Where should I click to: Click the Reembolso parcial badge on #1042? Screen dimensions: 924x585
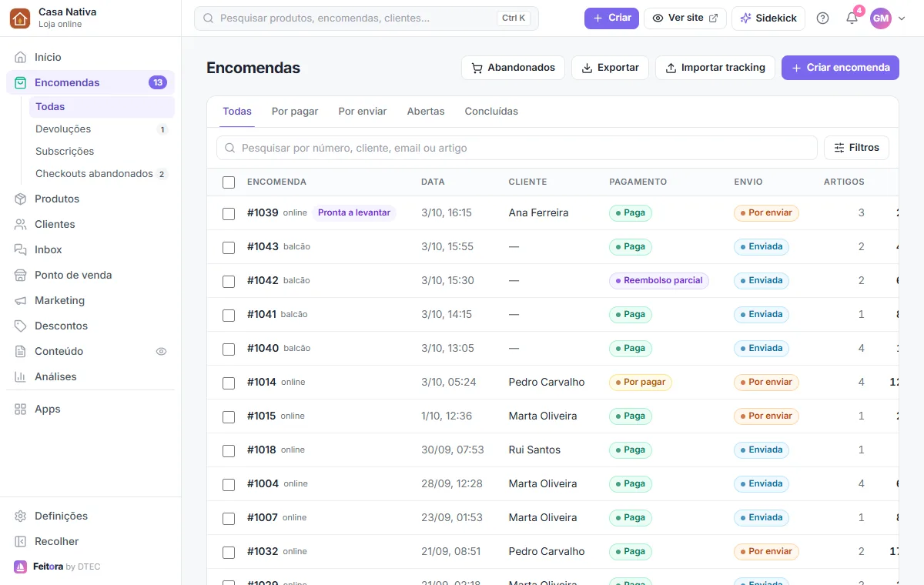pyautogui.click(x=659, y=280)
